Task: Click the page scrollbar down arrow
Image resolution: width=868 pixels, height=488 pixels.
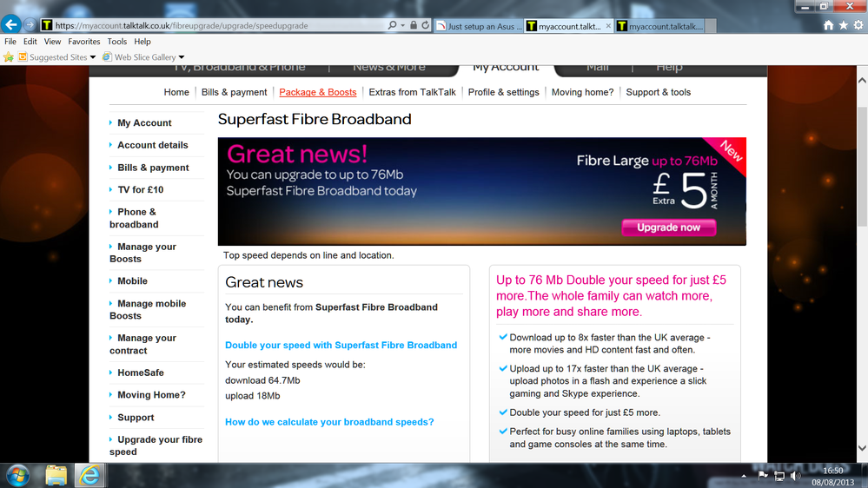Action: [x=863, y=448]
